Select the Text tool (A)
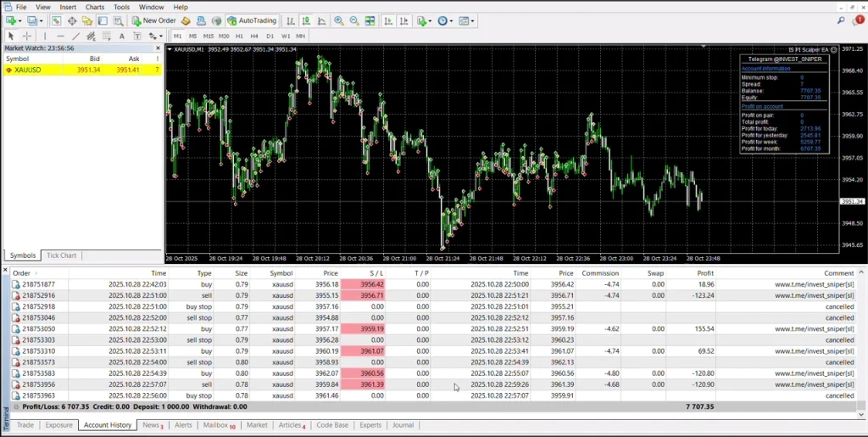 click(122, 36)
